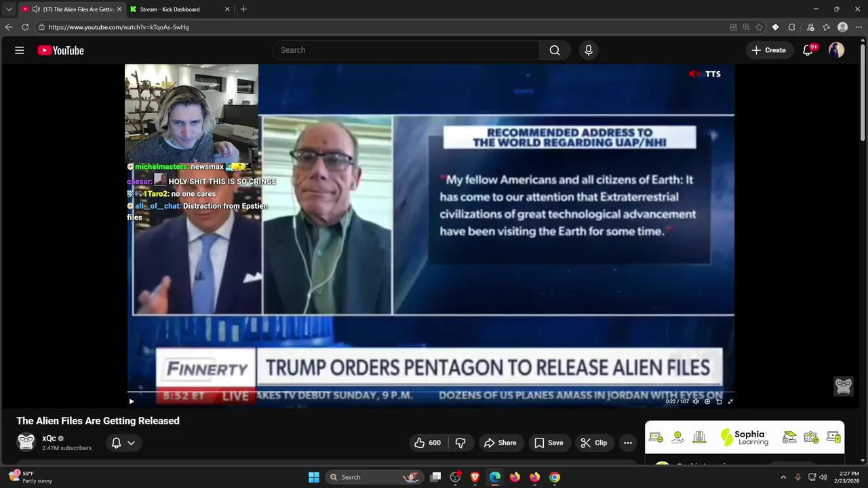Play the video with player play icon
Viewport: 868px width, 488px height.
(x=132, y=401)
